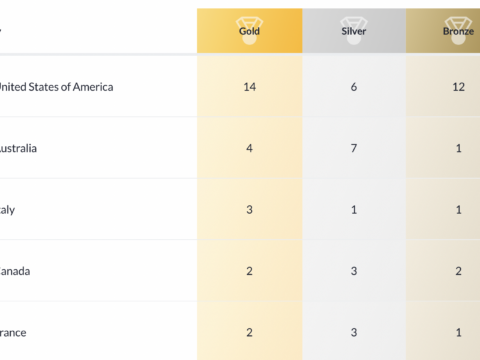Viewport: 480px width, 360px height.
Task: Click Australia gold count 4
Action: [x=249, y=148]
